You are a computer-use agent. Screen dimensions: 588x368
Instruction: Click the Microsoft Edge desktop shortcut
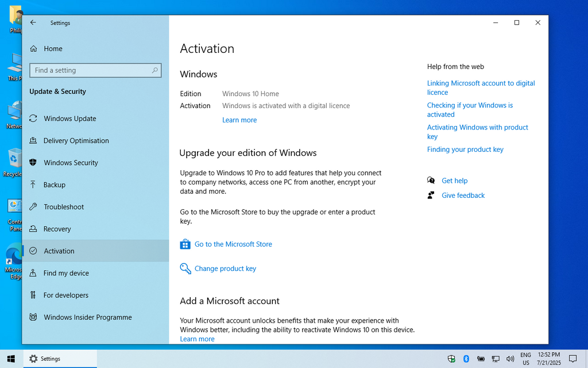14,262
